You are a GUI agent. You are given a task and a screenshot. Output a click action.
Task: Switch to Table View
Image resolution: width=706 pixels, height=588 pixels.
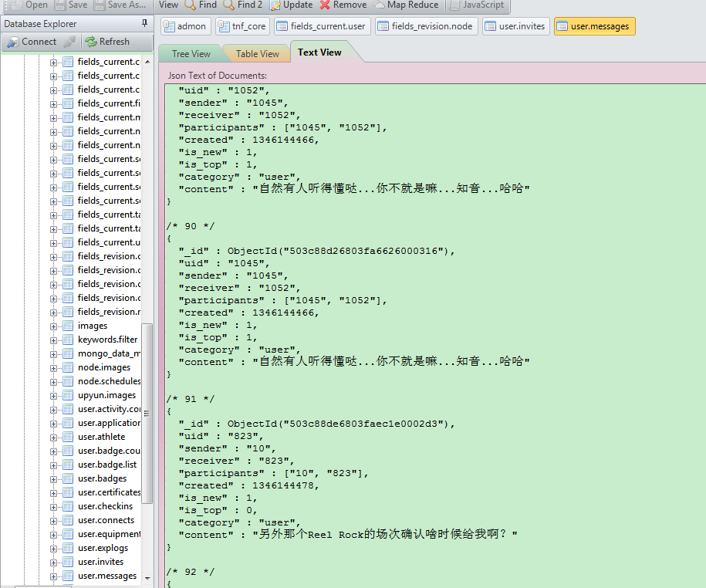pos(257,53)
